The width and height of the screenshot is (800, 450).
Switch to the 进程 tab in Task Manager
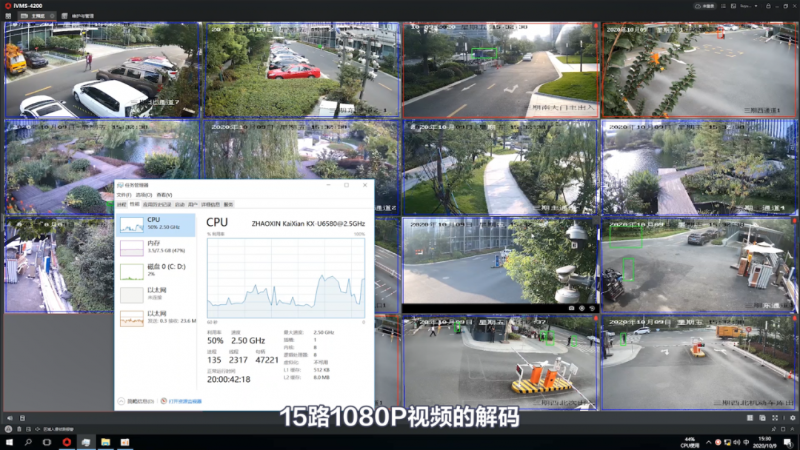(121, 204)
